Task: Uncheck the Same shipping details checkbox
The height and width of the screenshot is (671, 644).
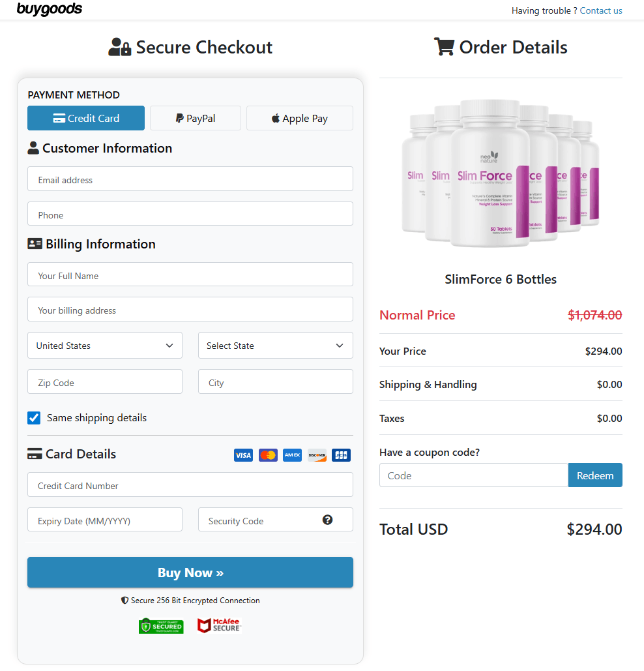Action: point(33,417)
